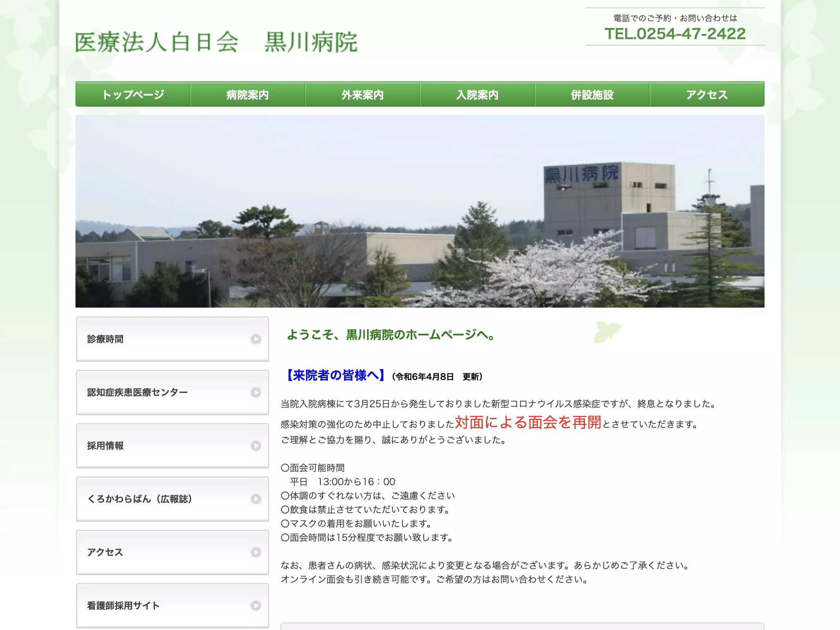Select the アクセス tab in green navigation bar
The image size is (840, 630).
(x=707, y=94)
